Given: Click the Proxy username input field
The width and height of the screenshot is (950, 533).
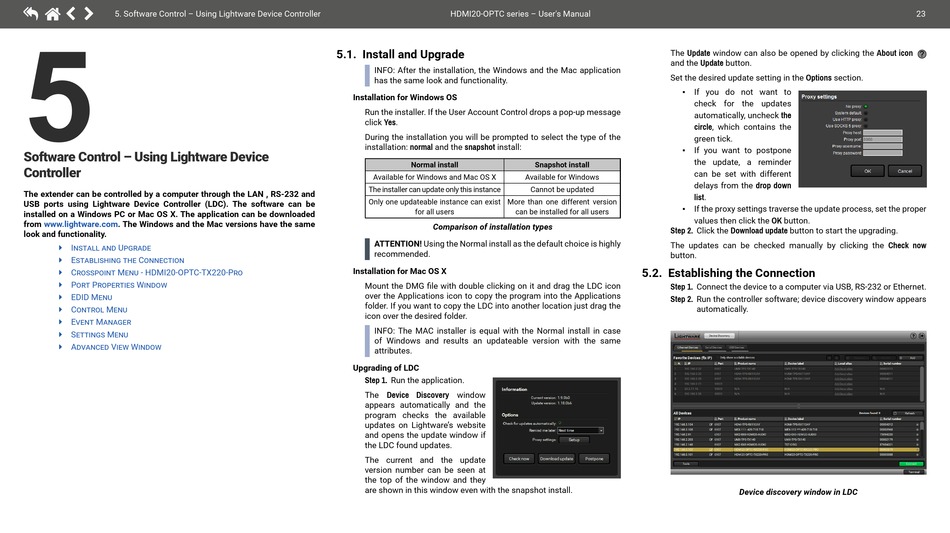Looking at the screenshot, I should (x=883, y=146).
